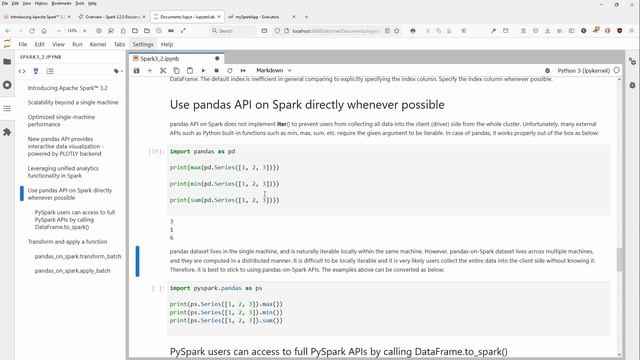Toggle code cells display in table of contents

pos(22,71)
